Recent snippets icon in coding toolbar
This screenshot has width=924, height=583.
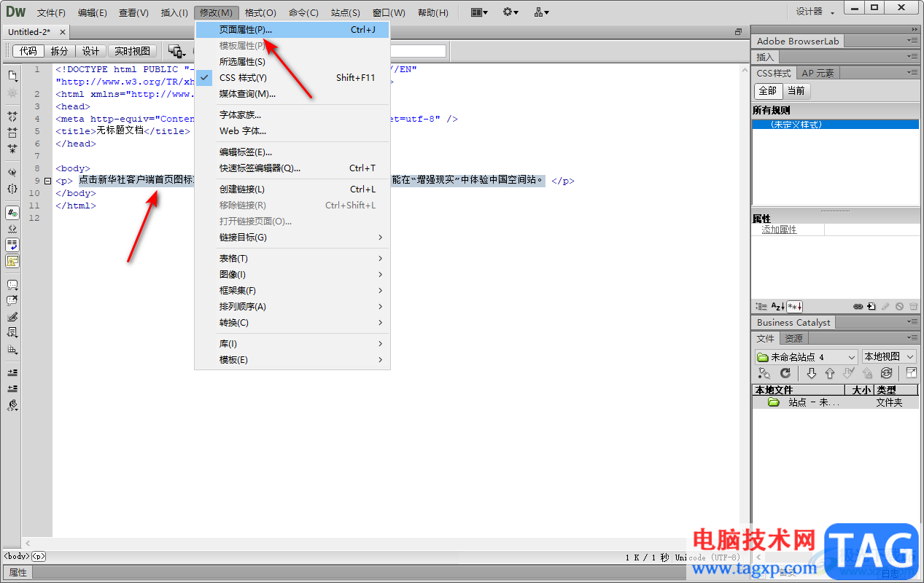pyautogui.click(x=12, y=333)
